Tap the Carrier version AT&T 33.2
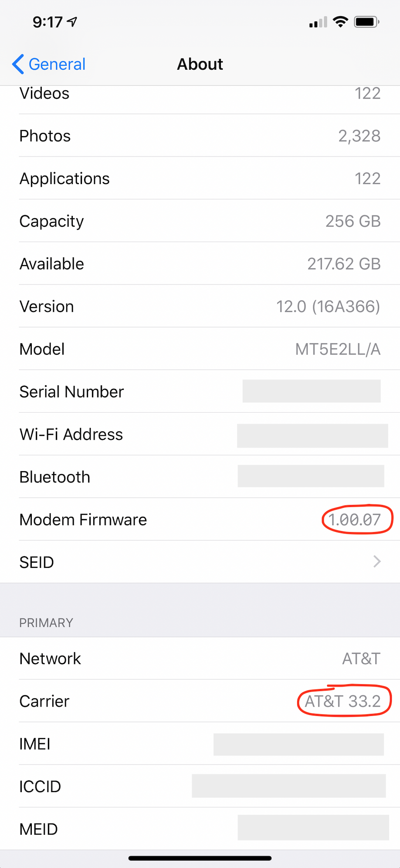The width and height of the screenshot is (400, 868). click(343, 701)
